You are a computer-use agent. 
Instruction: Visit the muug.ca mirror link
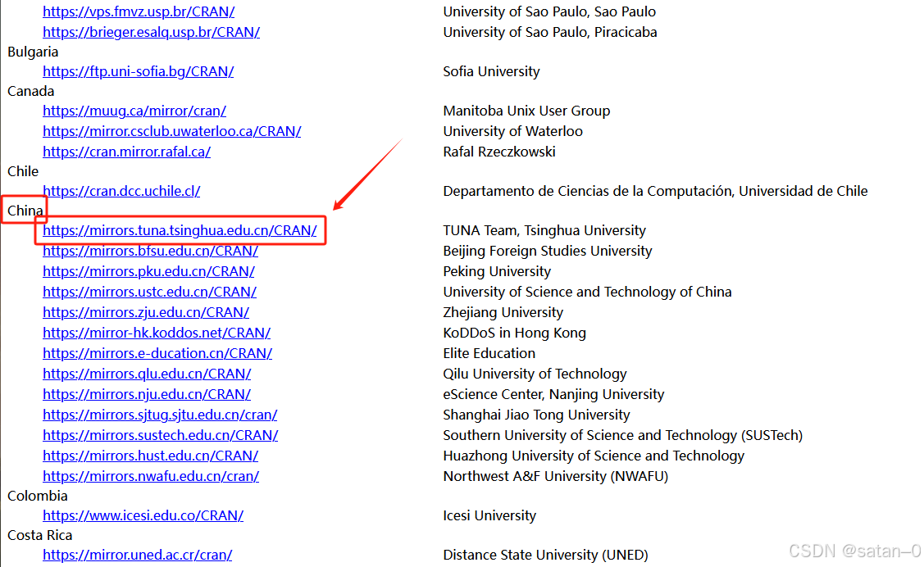click(134, 111)
